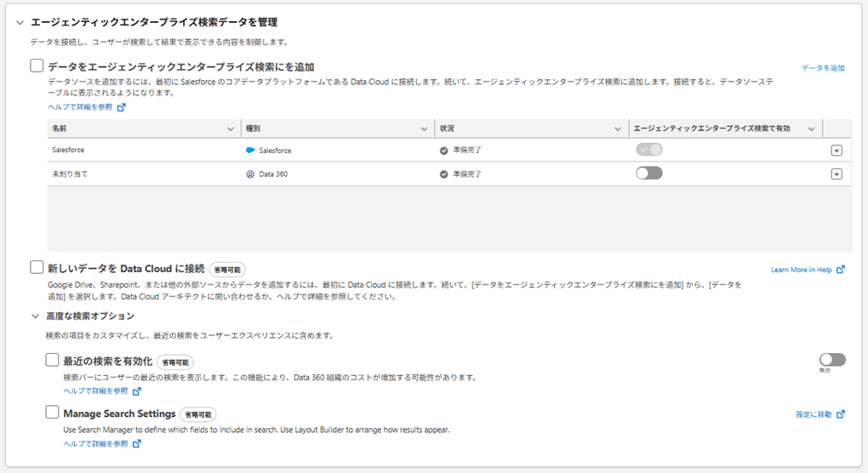Open ヘルプで詳細を参照 under 最近の検索を有効化
The width and height of the screenshot is (868, 473).
tap(96, 391)
